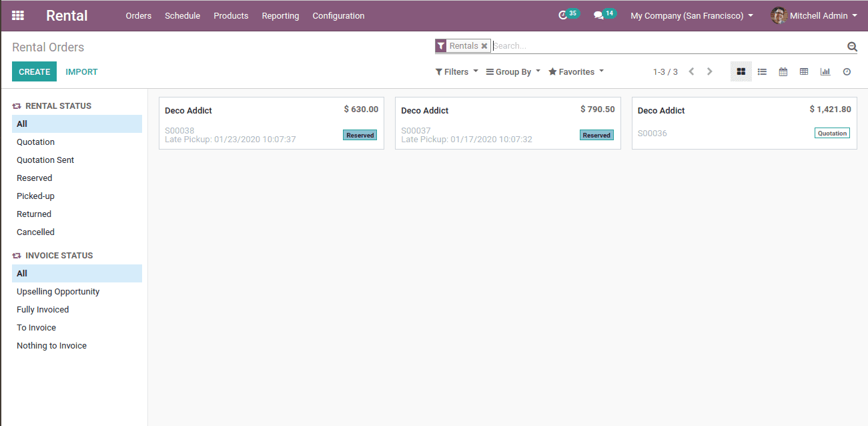The image size is (868, 426).
Task: Click the Rental app title
Action: (x=67, y=15)
